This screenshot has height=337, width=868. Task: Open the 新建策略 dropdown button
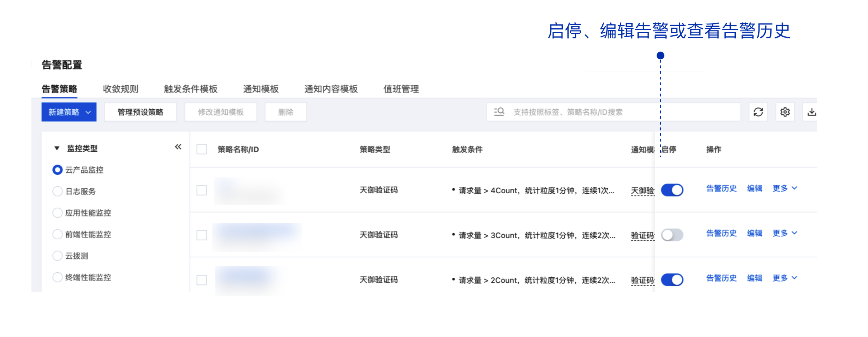pyautogui.click(x=69, y=112)
